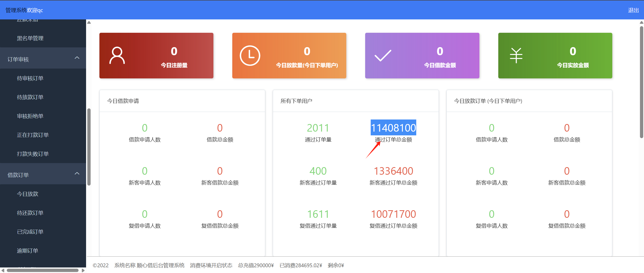The image size is (644, 273).
Task: Select 待放款订单 menu item
Action: [x=30, y=97]
